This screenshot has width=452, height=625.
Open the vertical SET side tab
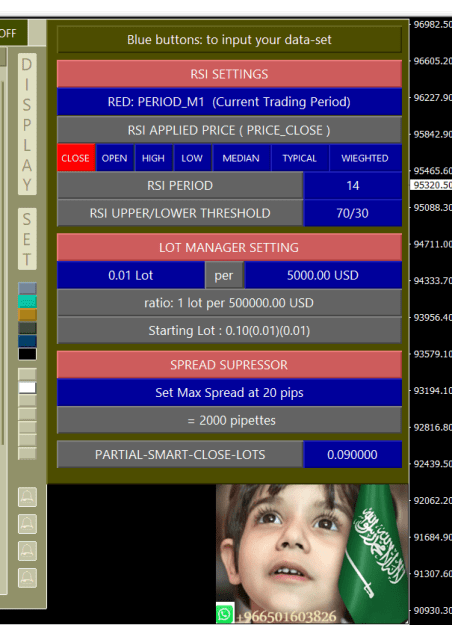(x=27, y=239)
